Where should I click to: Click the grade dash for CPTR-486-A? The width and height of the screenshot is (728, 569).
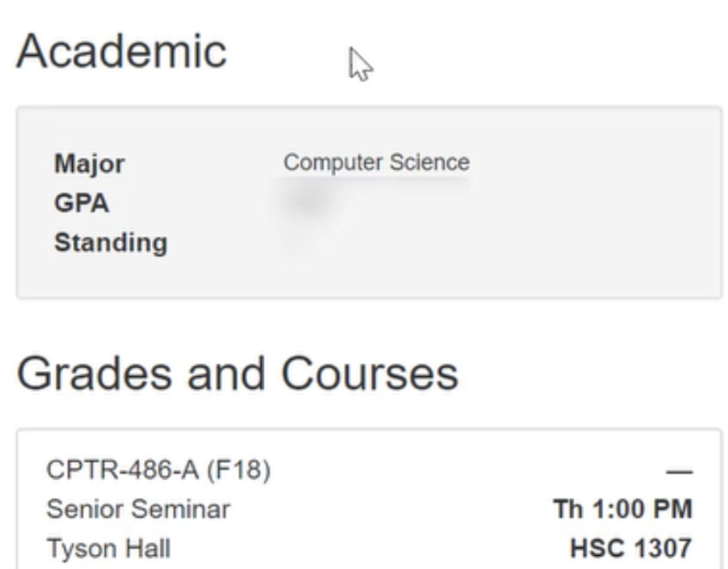(x=680, y=473)
